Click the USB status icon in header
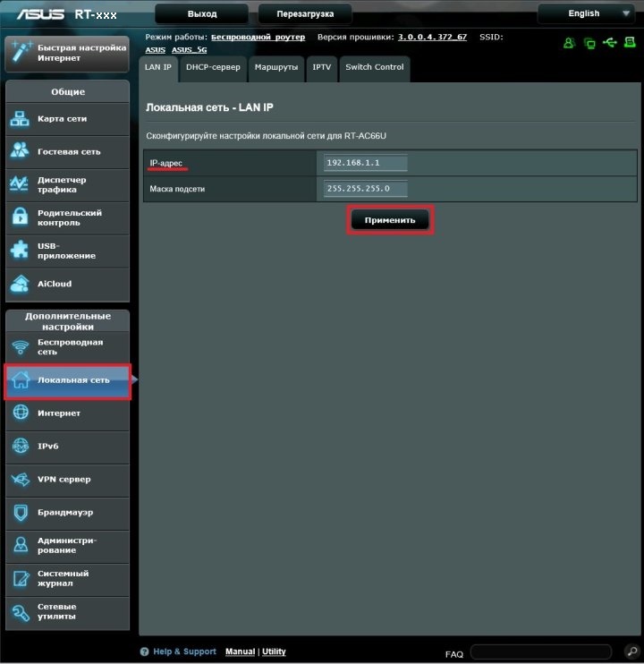 [610, 42]
